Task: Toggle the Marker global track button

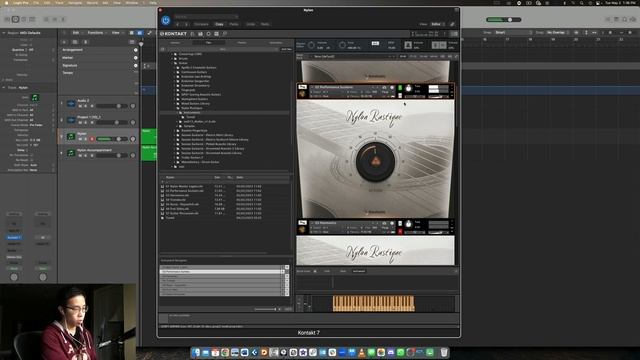Action: pos(136,58)
